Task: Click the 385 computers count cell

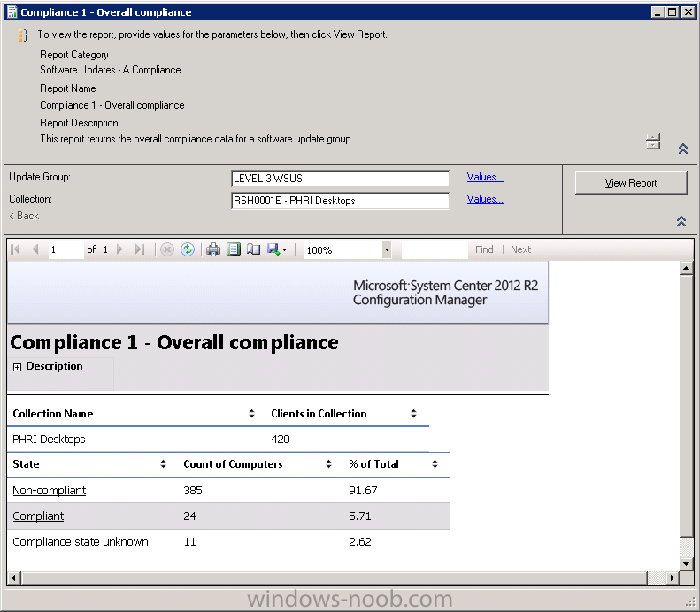Action: point(193,491)
